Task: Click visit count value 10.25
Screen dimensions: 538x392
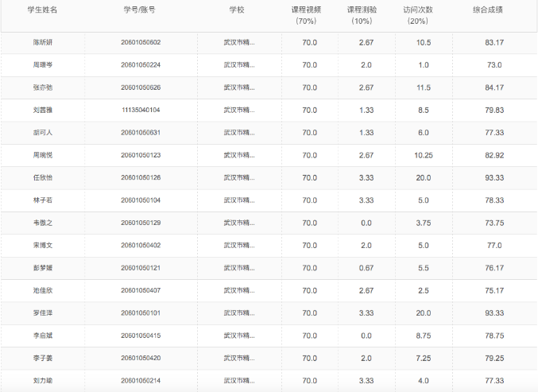Action: [x=424, y=155]
